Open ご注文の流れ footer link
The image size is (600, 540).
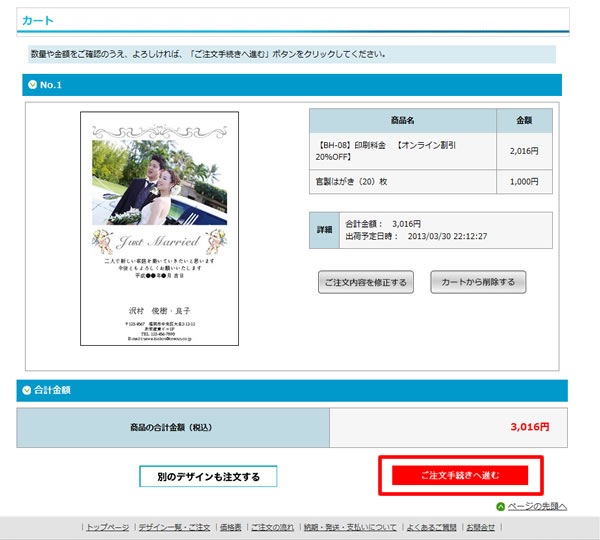click(272, 527)
